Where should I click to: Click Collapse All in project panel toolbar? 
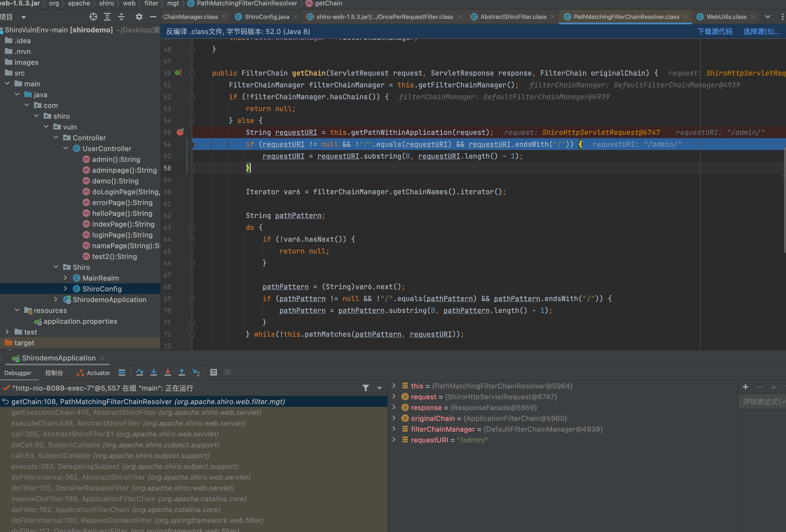point(121,16)
